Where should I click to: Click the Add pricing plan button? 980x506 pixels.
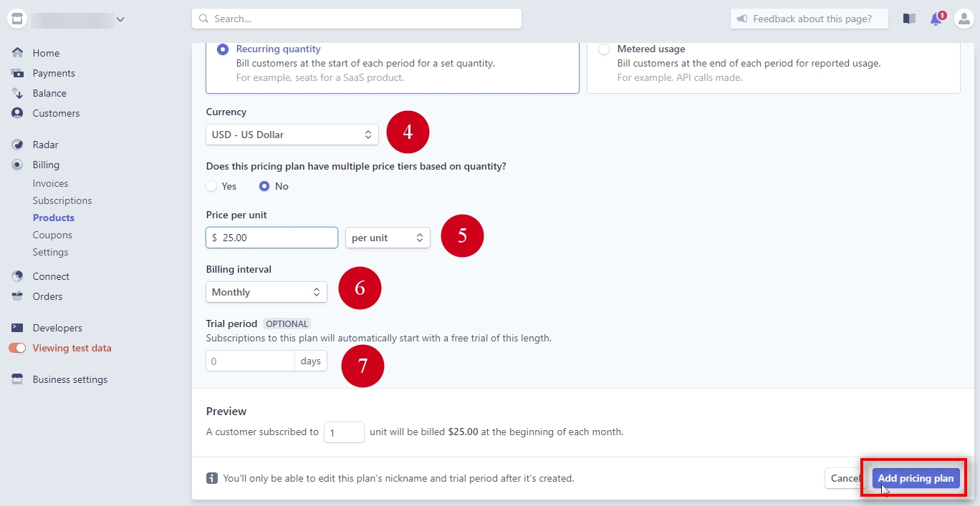(x=916, y=477)
